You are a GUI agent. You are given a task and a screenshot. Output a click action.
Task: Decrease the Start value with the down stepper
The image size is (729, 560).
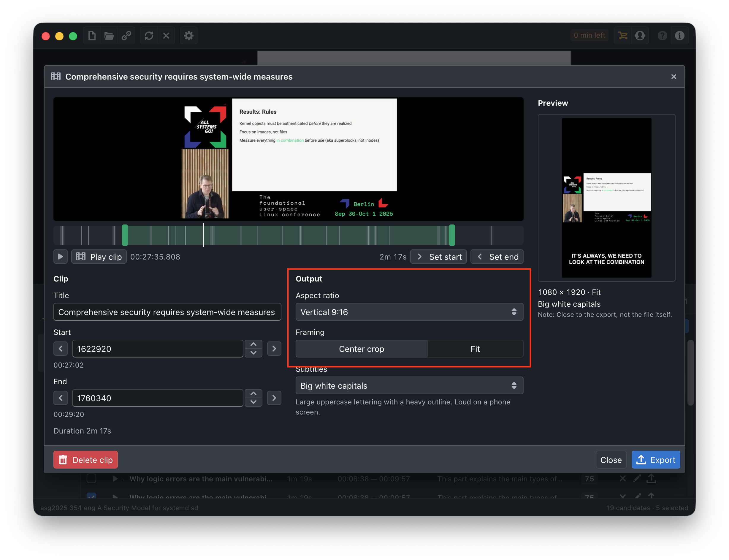point(253,353)
